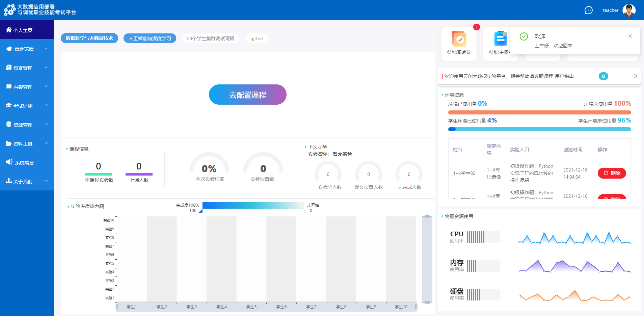644x316 pixels.
Task: Open the chat message bubble icon
Action: pos(588,10)
